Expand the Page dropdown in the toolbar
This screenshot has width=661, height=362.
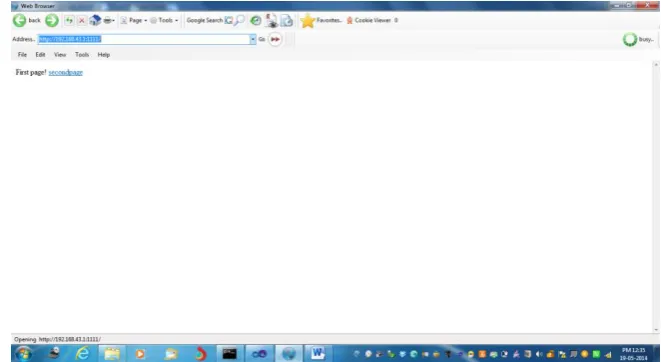(x=134, y=20)
